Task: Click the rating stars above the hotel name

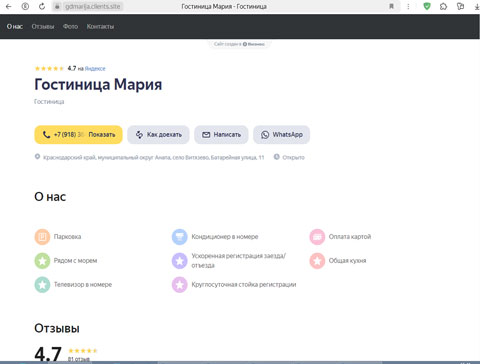Action: coord(49,69)
